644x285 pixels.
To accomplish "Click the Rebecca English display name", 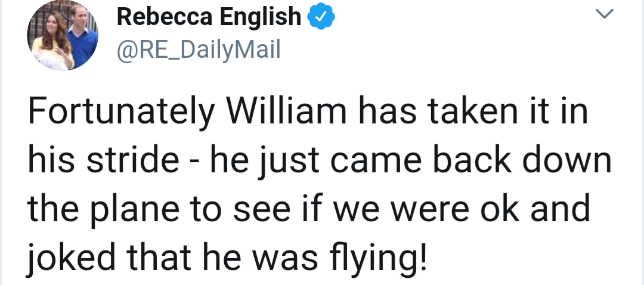I will coord(209,17).
